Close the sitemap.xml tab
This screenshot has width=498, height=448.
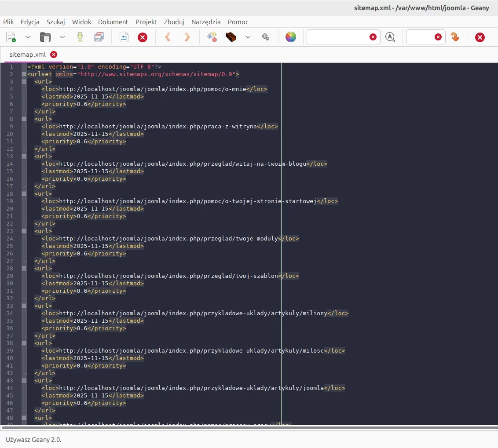[54, 54]
